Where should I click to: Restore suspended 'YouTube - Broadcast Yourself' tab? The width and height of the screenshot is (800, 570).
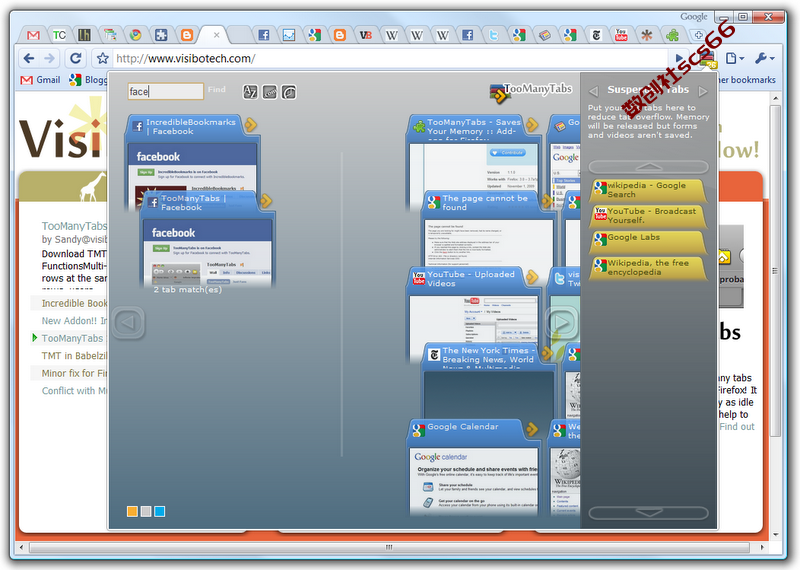[x=648, y=215]
